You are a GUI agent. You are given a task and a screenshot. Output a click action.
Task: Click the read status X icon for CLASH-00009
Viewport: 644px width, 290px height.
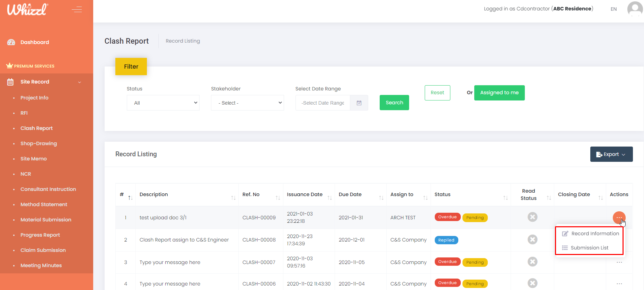pos(532,217)
